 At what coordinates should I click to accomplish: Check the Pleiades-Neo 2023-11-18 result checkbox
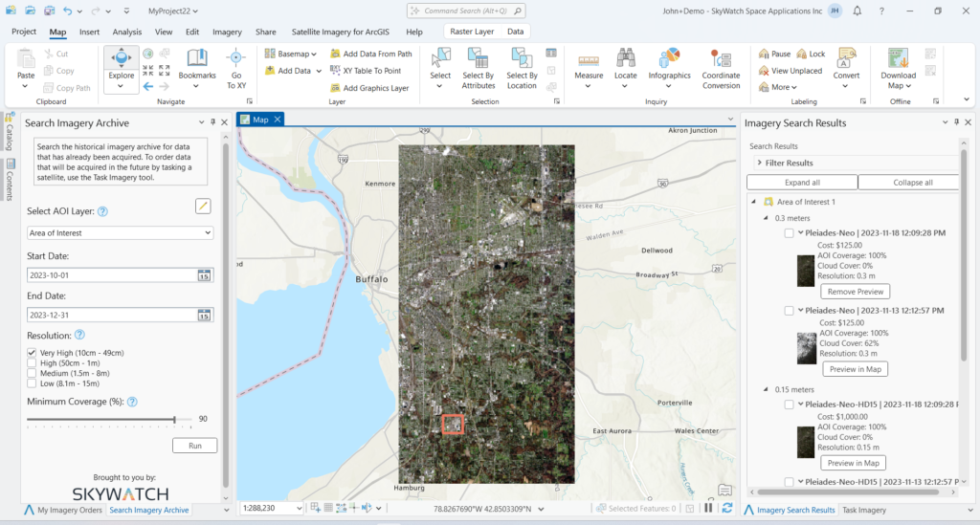pos(789,232)
